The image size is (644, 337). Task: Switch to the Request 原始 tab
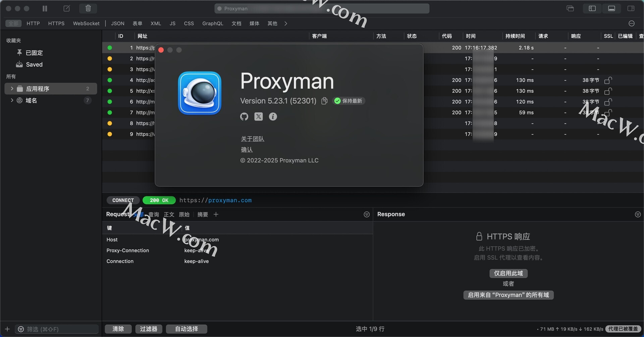tap(184, 214)
